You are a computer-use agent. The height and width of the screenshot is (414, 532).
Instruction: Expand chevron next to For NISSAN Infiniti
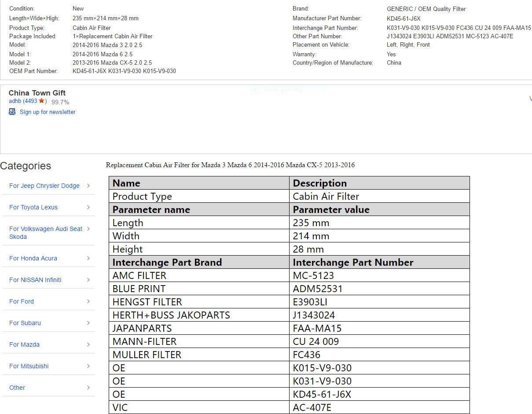point(88,280)
